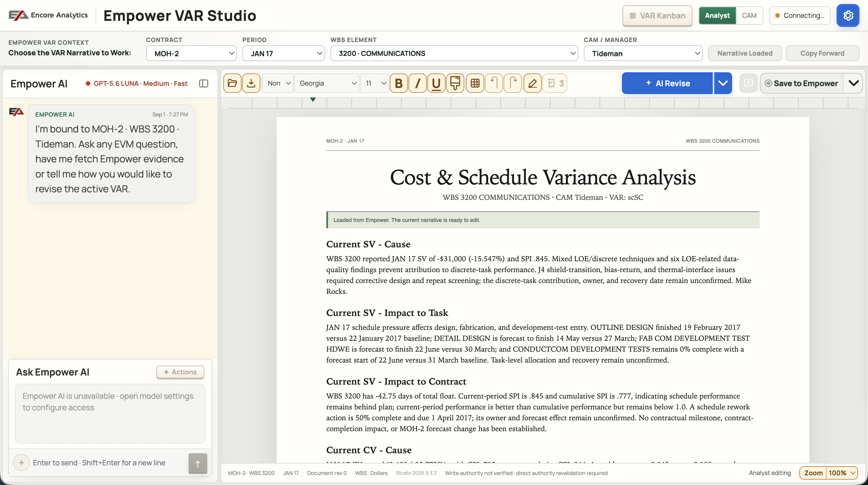Click the indent marker on the ruler

click(x=313, y=99)
